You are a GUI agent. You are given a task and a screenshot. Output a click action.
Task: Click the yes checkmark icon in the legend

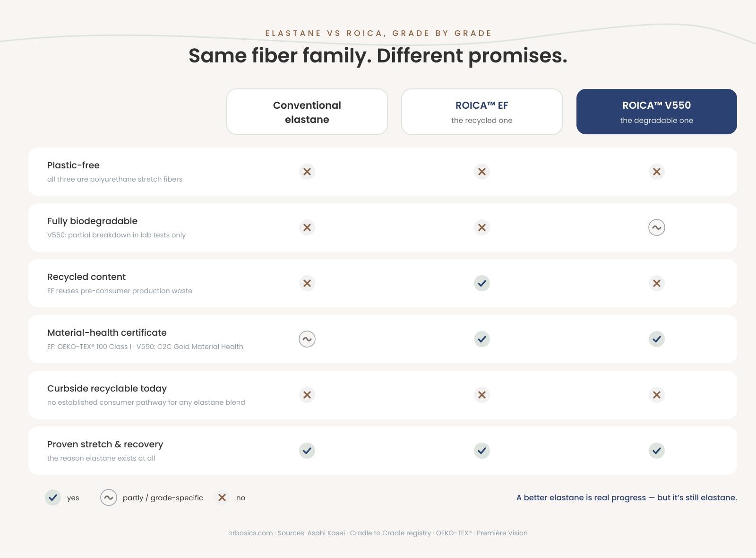click(x=53, y=497)
